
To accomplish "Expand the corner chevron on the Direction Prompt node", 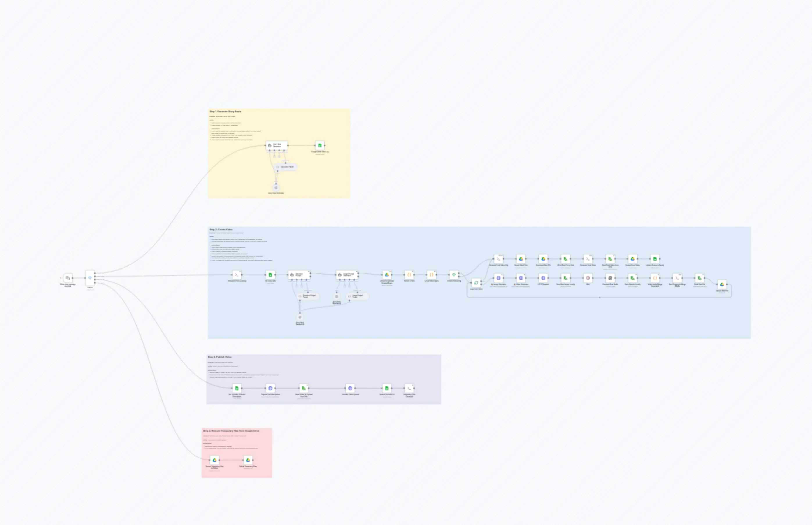I will pyautogui.click(x=309, y=272).
